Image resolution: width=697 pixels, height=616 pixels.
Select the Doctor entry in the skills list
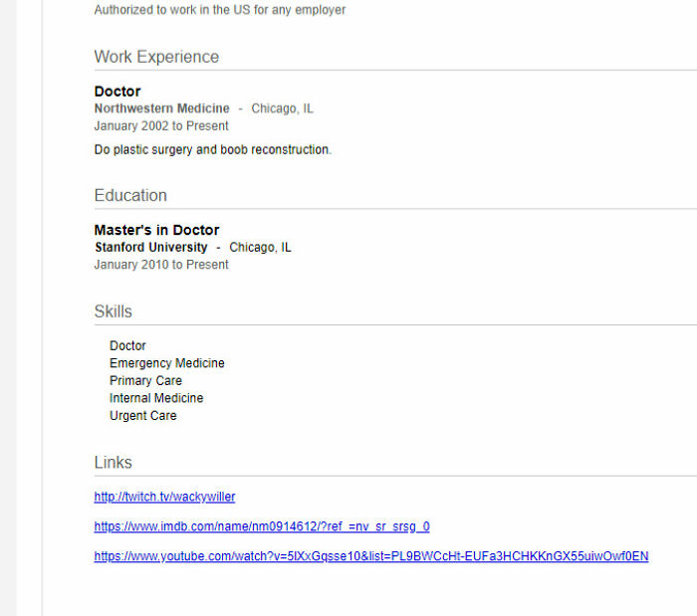(x=127, y=346)
